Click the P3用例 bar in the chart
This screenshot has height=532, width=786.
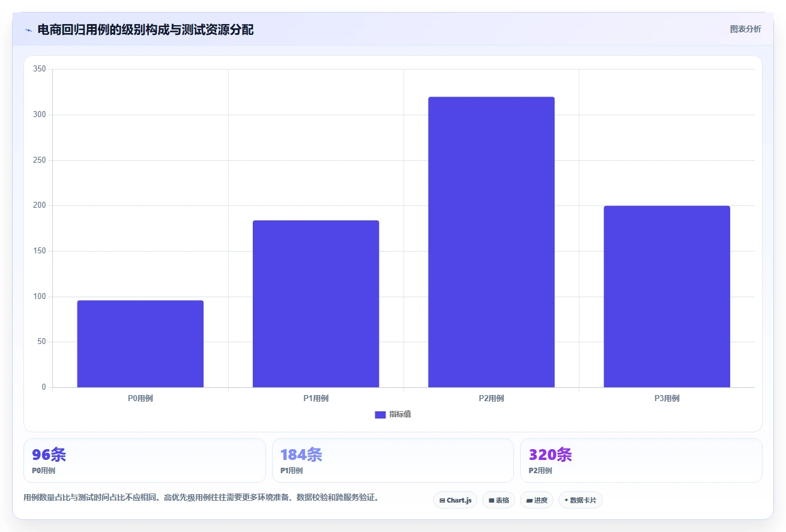[x=667, y=297]
